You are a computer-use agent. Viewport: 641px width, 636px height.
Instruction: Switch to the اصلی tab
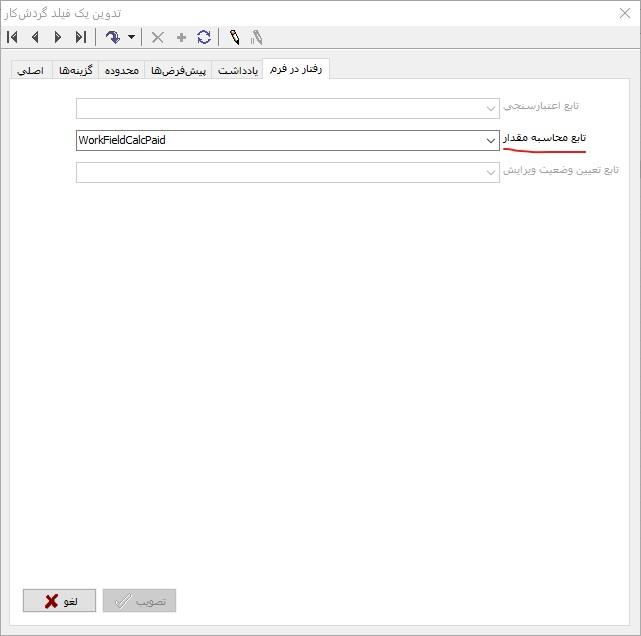(31, 71)
